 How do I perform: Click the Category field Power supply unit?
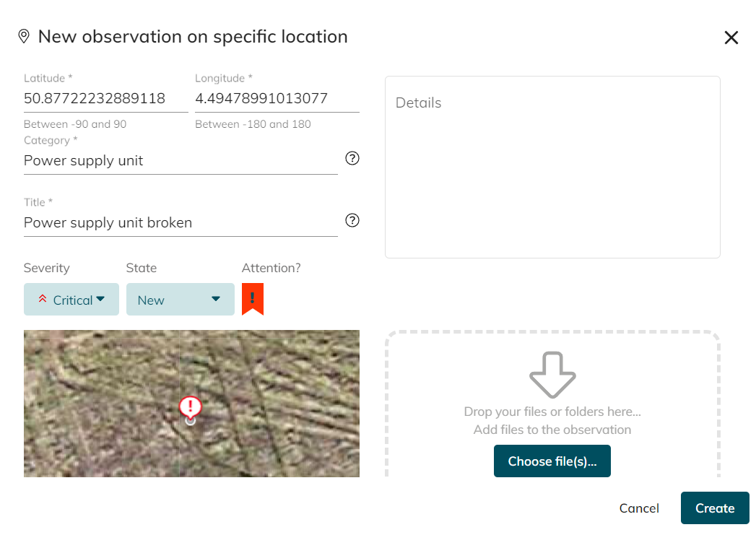pyautogui.click(x=181, y=160)
